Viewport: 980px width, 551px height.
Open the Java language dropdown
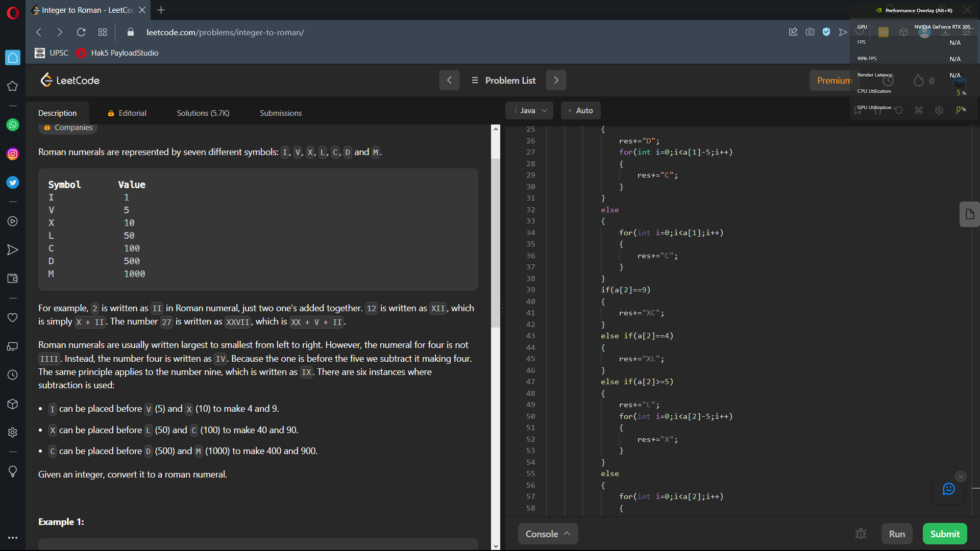[x=529, y=111]
